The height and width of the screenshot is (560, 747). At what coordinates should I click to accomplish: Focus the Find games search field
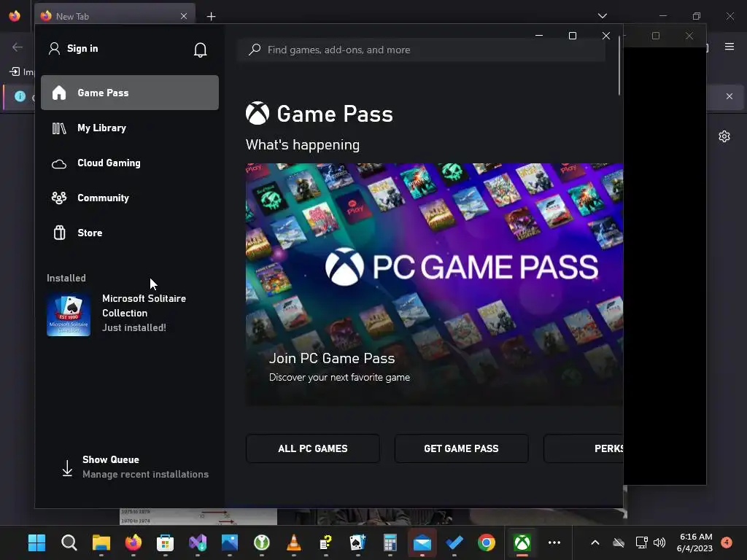point(421,50)
